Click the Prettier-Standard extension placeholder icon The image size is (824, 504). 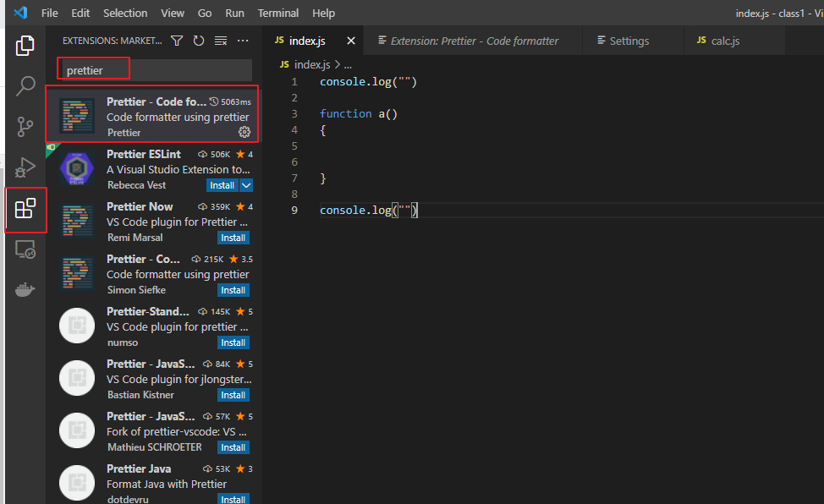[77, 326]
